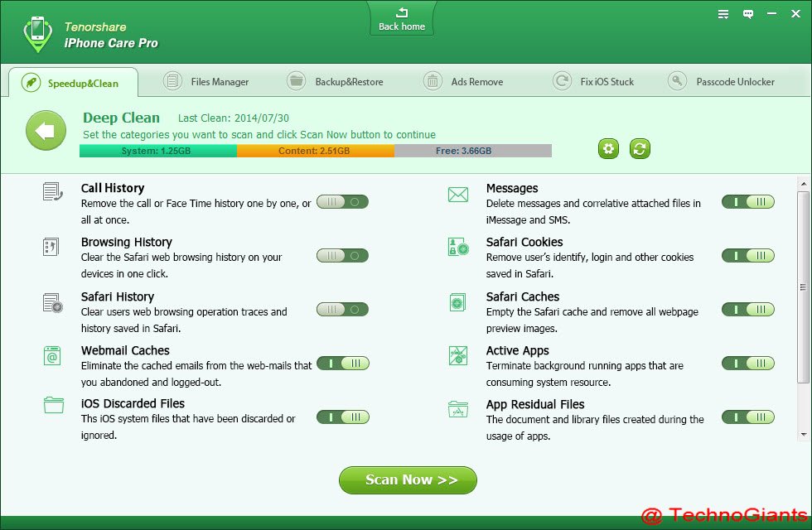Click the System 1.25GB storage segment
The width and height of the screenshot is (812, 530).
158,151
